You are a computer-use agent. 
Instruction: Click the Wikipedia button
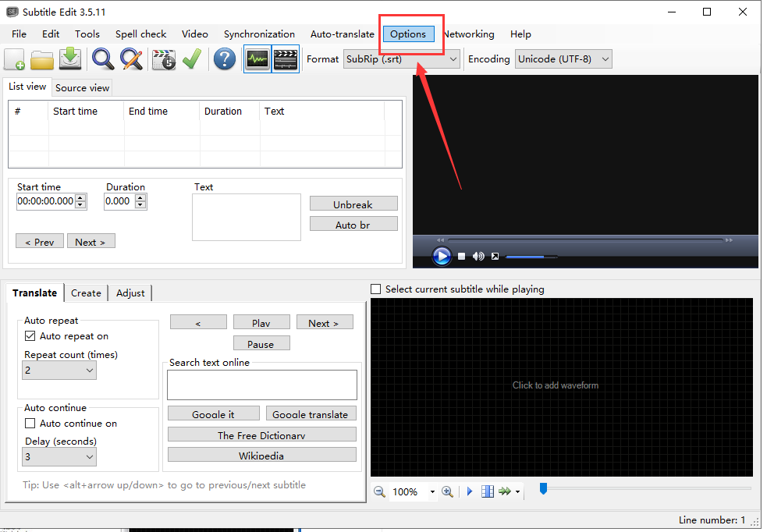click(x=262, y=455)
